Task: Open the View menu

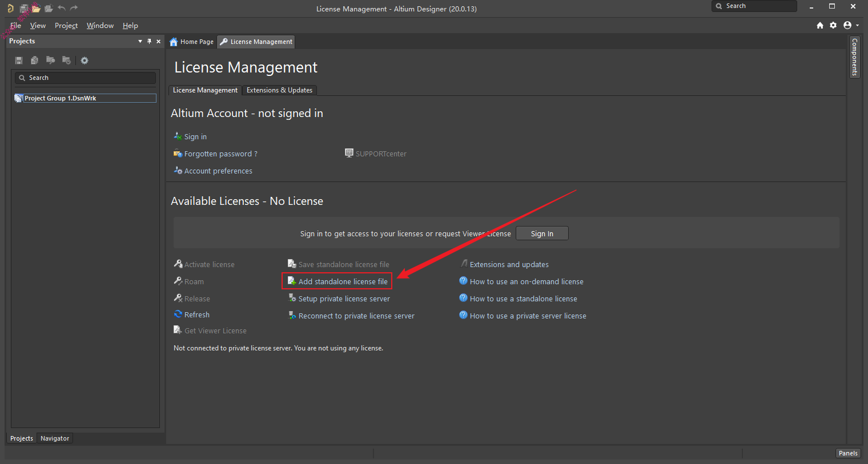Action: [38, 26]
